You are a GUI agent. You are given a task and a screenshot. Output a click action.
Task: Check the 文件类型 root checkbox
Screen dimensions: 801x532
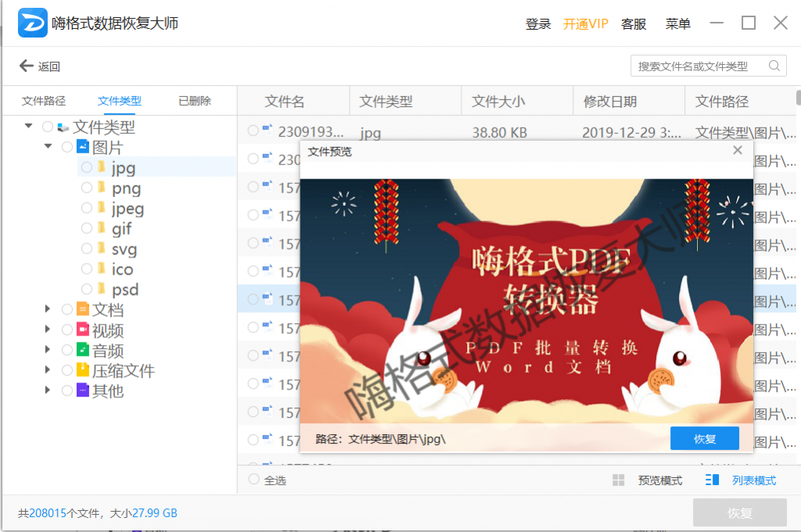tap(48, 127)
